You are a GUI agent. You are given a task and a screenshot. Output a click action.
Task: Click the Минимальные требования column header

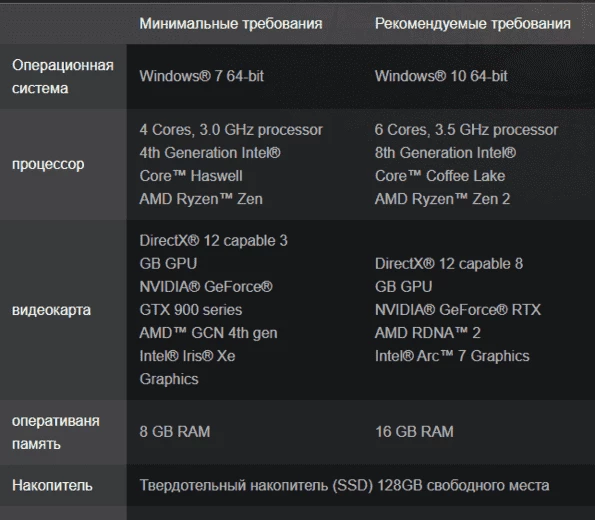click(x=231, y=24)
